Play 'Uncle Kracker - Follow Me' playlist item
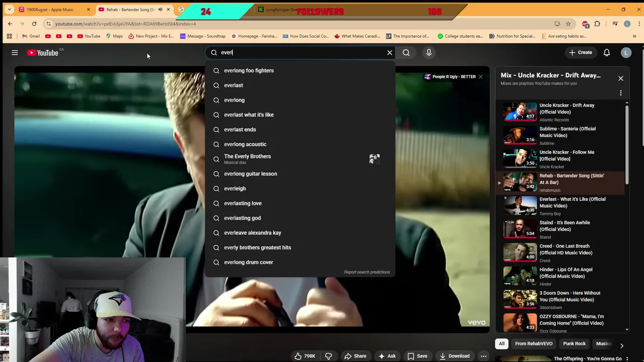 click(x=561, y=159)
